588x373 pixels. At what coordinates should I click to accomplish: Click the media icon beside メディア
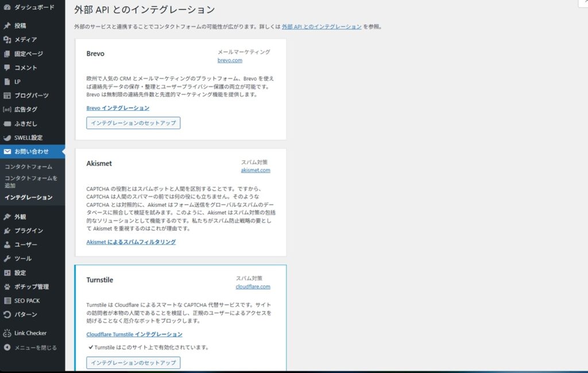pyautogui.click(x=7, y=40)
